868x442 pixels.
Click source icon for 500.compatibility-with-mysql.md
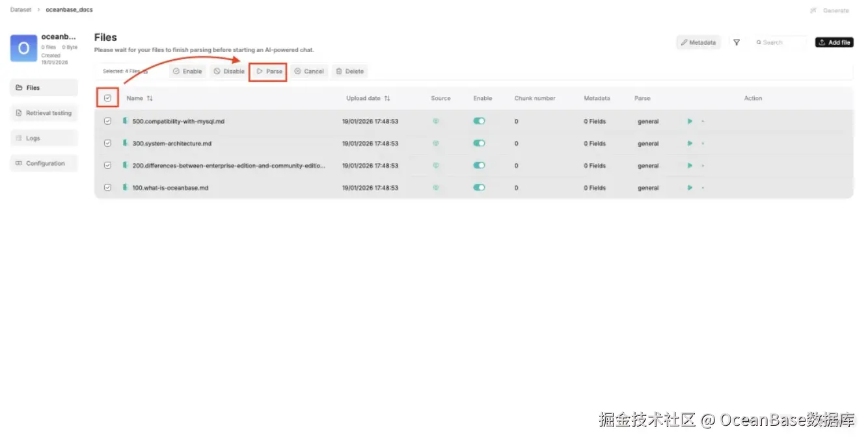(x=436, y=121)
